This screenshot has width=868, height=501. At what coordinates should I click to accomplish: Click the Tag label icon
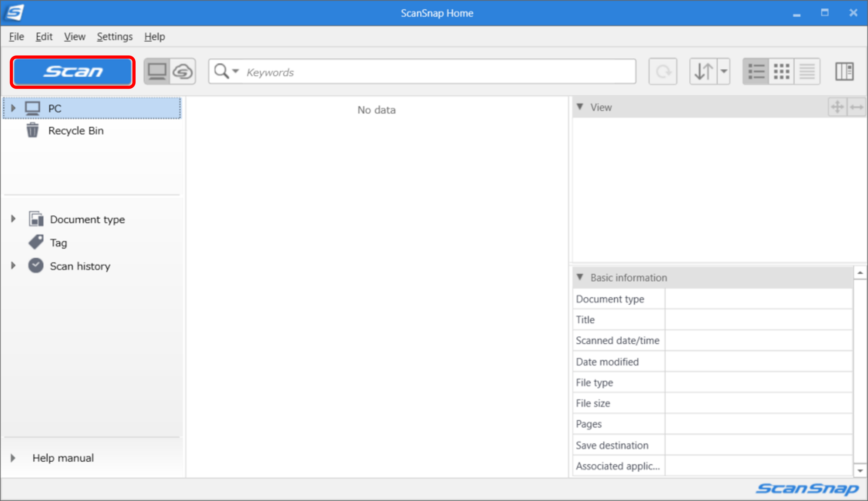[x=36, y=242]
